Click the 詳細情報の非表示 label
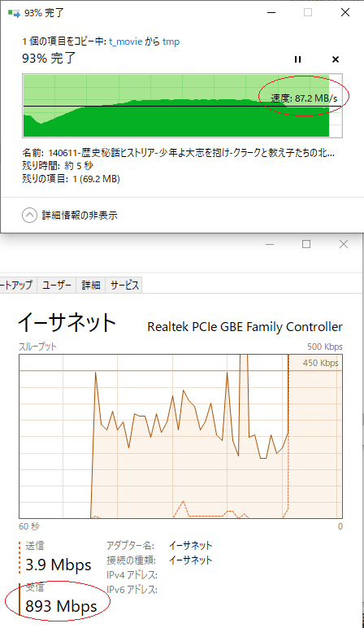Viewport: 364px width, 628px height. (80, 215)
